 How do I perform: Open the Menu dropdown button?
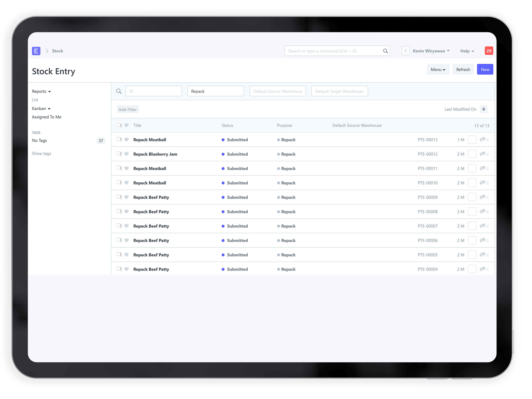click(x=438, y=69)
